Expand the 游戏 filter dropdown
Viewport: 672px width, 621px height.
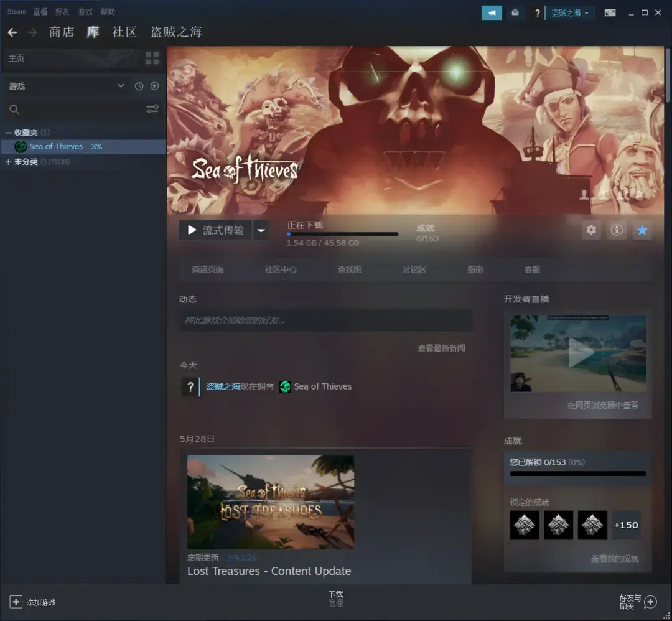[x=121, y=86]
